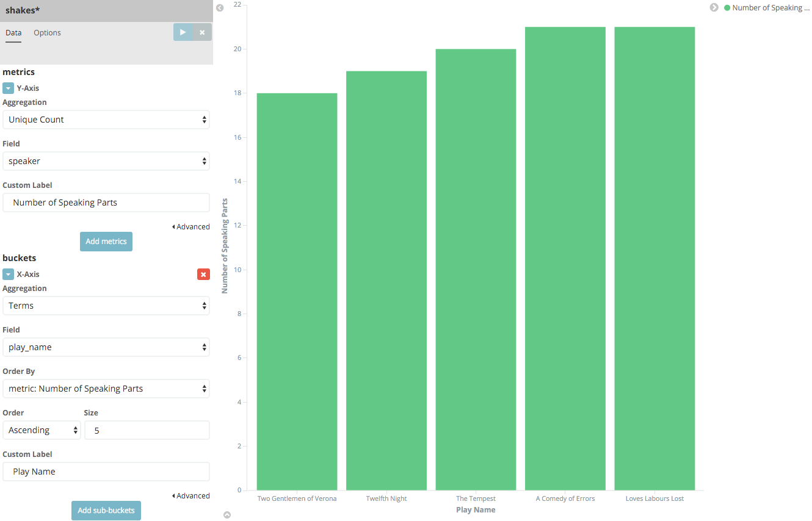
Task: Click the green legend color dot
Action: point(727,8)
